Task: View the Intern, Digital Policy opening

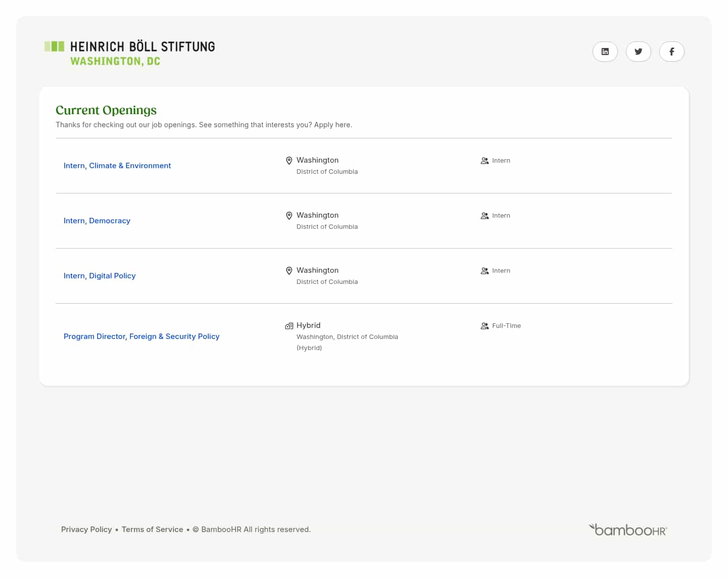Action: pos(100,276)
